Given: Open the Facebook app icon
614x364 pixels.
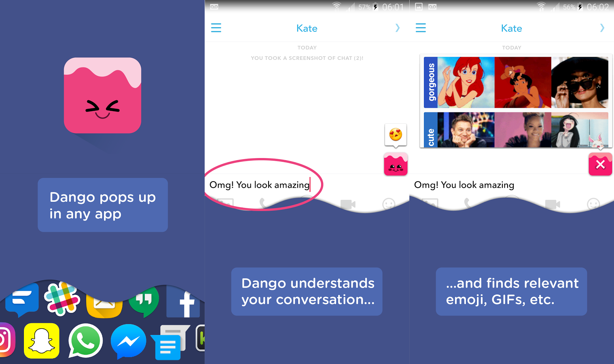Looking at the screenshot, I should (183, 302).
